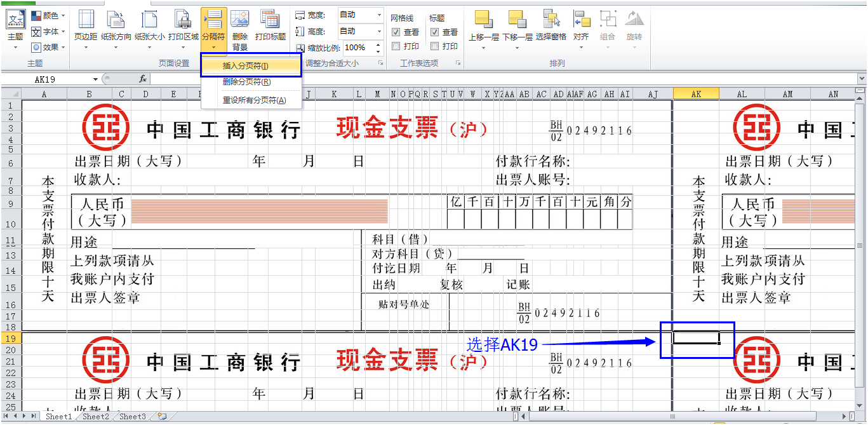
Task: Click the fx insert function icon
Action: coord(143,79)
